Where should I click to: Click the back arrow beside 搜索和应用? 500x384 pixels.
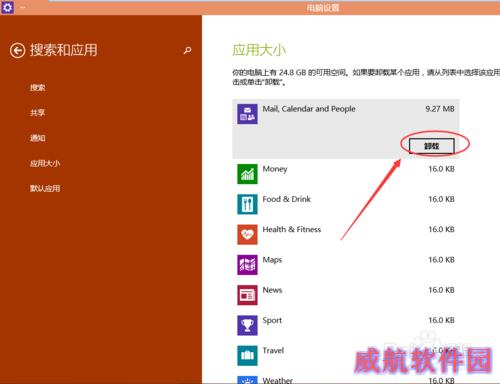click(x=17, y=51)
